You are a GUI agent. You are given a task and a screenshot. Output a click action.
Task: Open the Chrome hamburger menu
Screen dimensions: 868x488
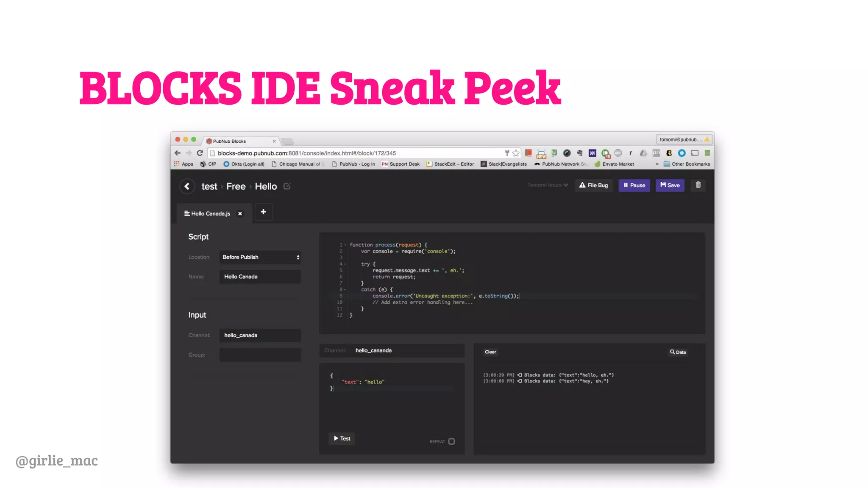click(707, 153)
